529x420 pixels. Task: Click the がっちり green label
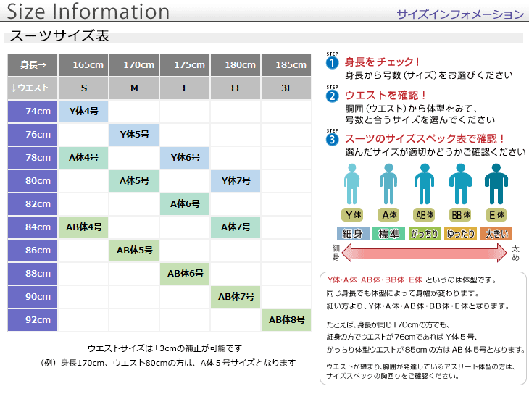425,234
